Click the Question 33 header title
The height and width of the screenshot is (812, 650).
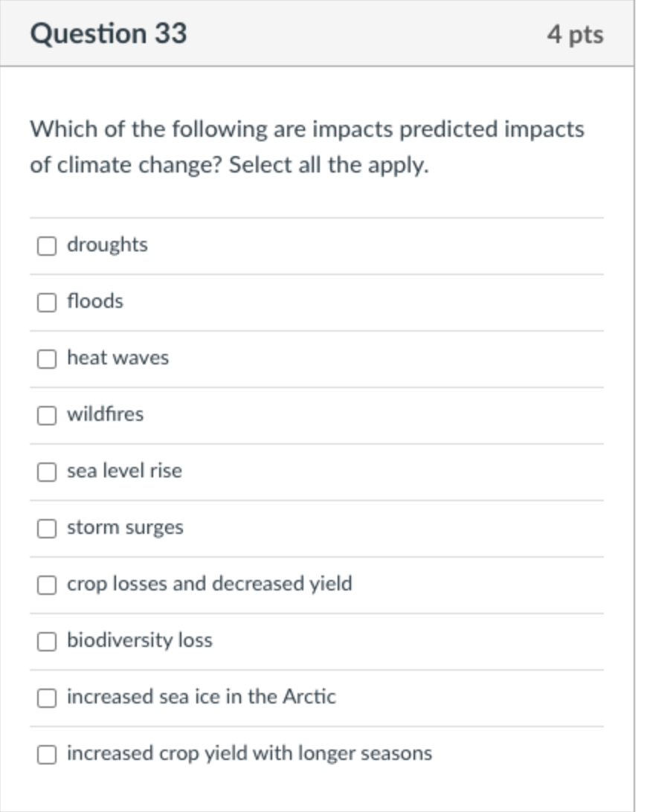109,34
